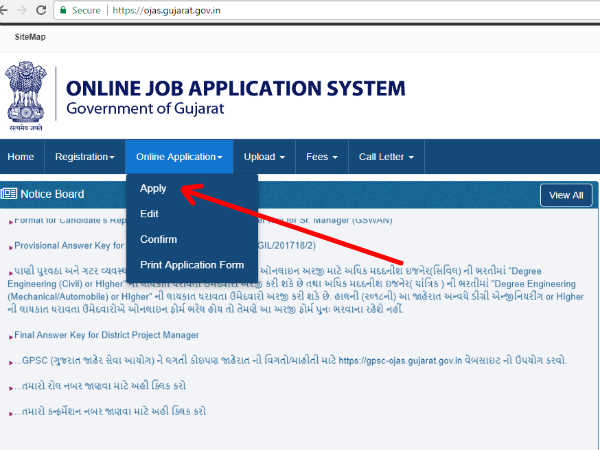Click the roll number Gujarati notice link

click(104, 386)
